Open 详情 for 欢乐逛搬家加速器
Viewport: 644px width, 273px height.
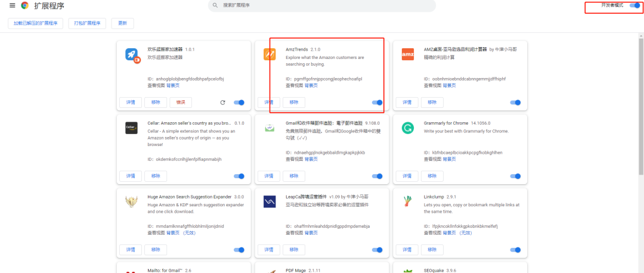point(131,103)
